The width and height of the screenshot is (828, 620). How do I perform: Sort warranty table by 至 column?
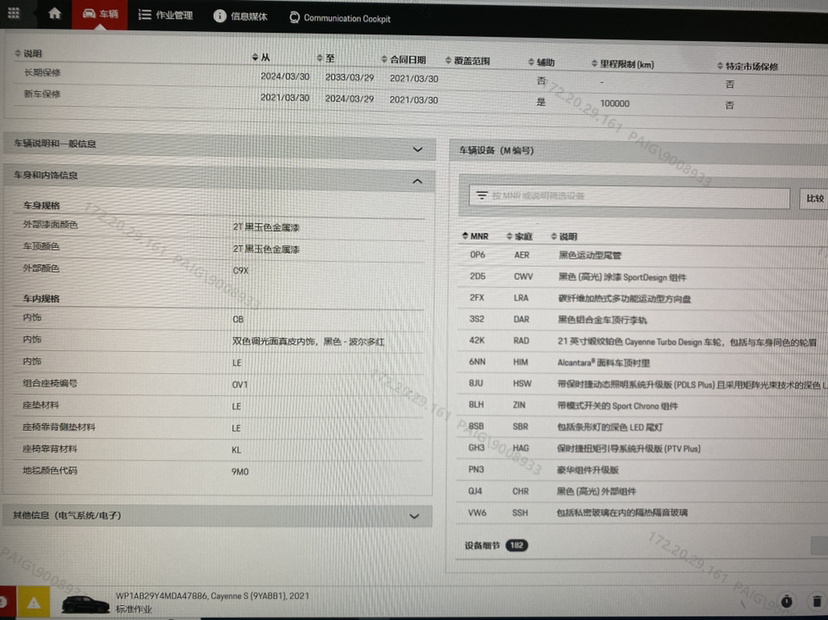click(x=326, y=58)
